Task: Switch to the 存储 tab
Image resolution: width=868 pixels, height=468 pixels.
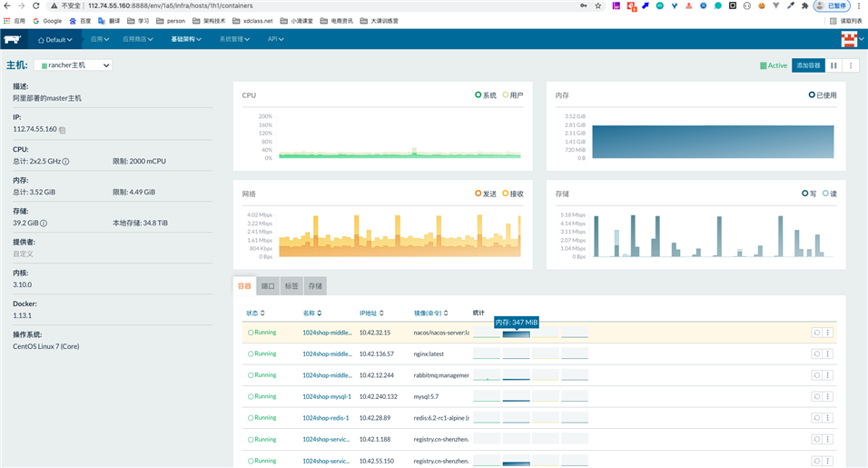Action: click(x=315, y=286)
